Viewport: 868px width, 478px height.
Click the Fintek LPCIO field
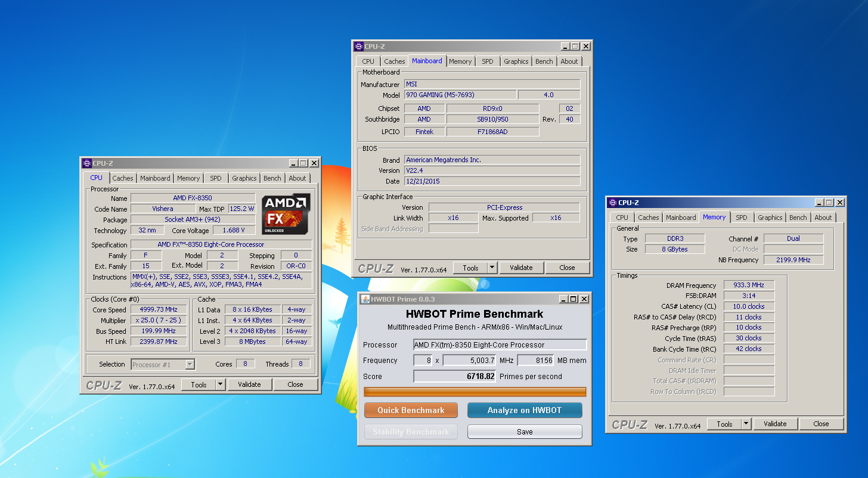(x=424, y=132)
